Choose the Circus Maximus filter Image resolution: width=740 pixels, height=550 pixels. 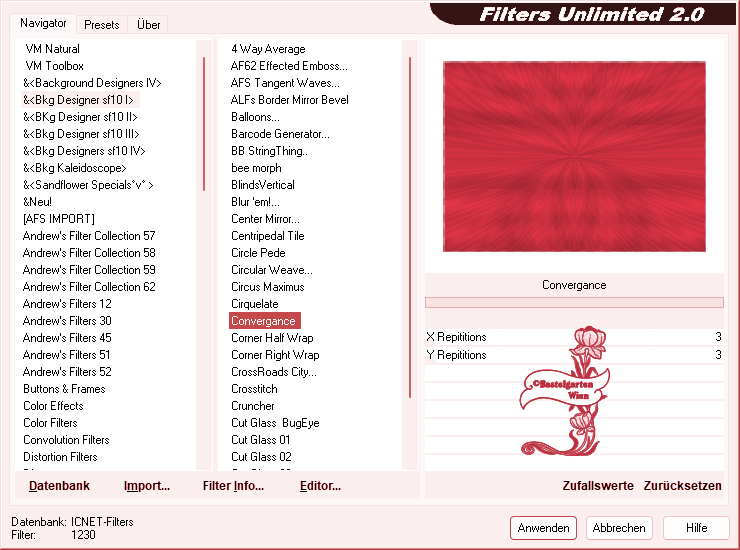(x=268, y=287)
